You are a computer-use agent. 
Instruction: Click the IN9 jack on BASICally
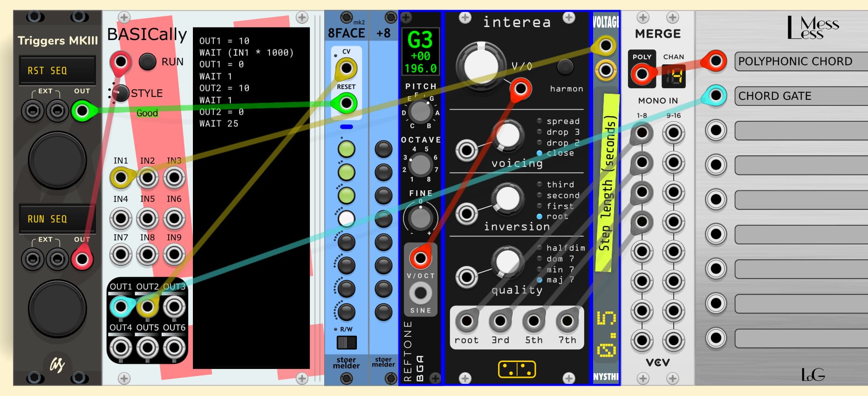[x=174, y=255]
